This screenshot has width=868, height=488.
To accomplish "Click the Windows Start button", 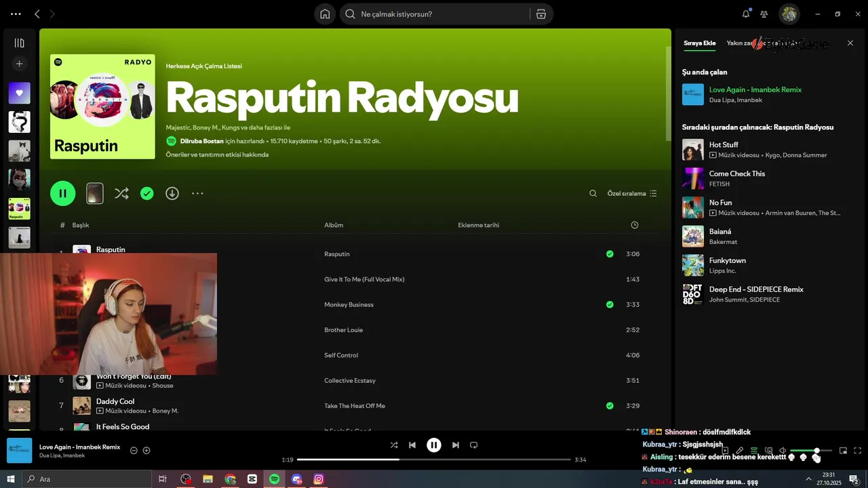I will (x=11, y=479).
